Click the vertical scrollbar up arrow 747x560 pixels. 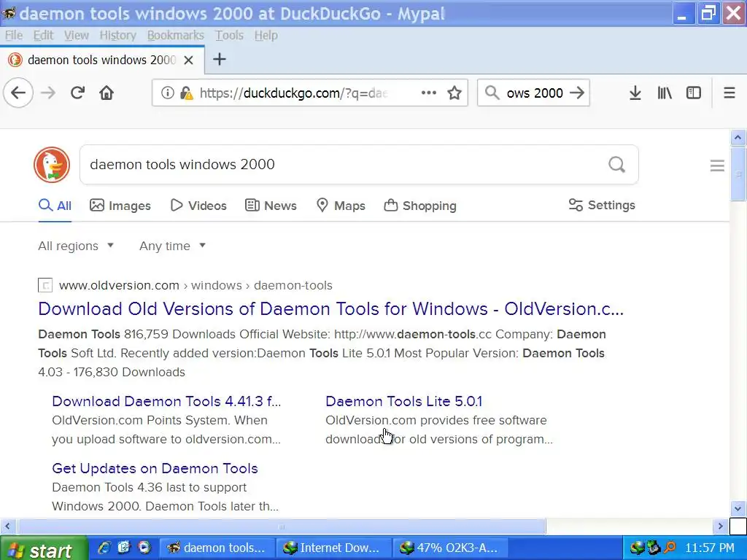738,138
